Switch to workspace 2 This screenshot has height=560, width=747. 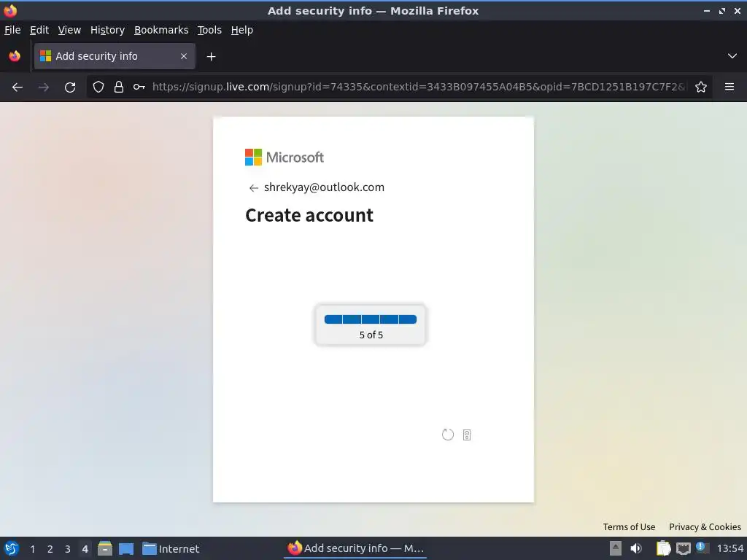(x=50, y=549)
